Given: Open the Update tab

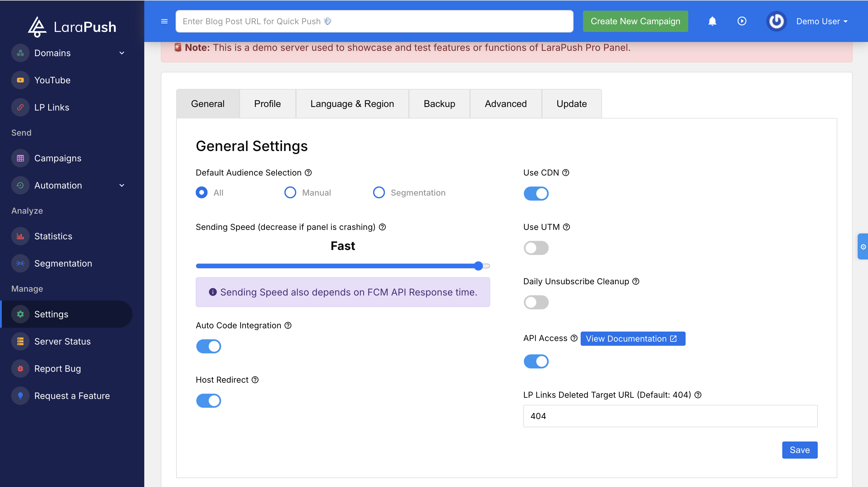Looking at the screenshot, I should tap(571, 104).
